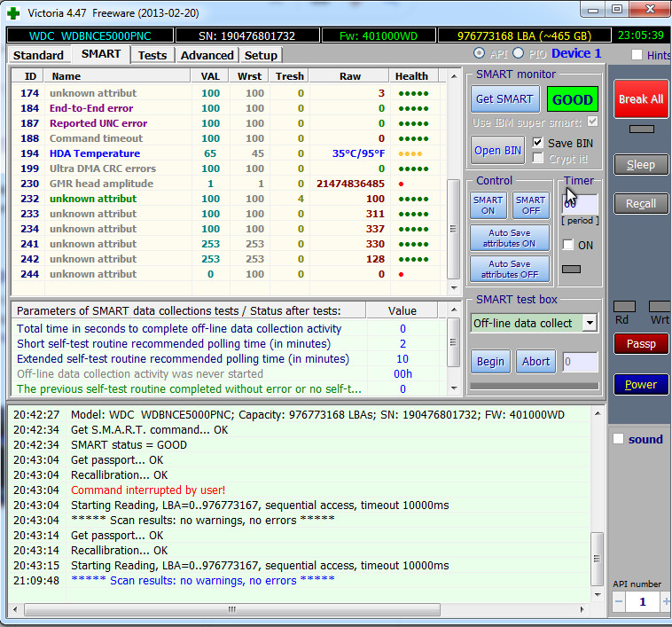Image resolution: width=672 pixels, height=627 pixels.
Task: Turn SMART ON in Control panel
Action: (488, 205)
